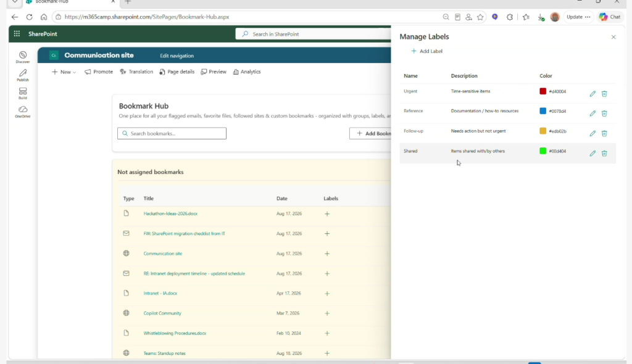This screenshot has width=632, height=364.
Task: Delete the Shared label with trash icon
Action: click(604, 153)
